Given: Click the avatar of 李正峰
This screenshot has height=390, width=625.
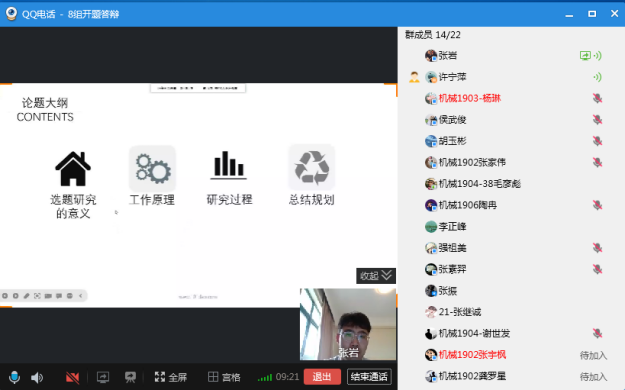Looking at the screenshot, I should coord(431,227).
